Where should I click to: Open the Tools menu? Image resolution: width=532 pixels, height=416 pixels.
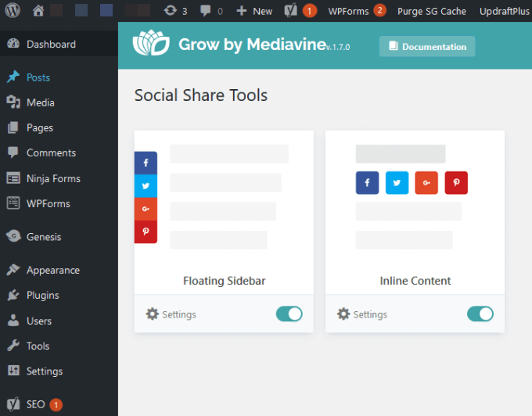click(x=38, y=346)
